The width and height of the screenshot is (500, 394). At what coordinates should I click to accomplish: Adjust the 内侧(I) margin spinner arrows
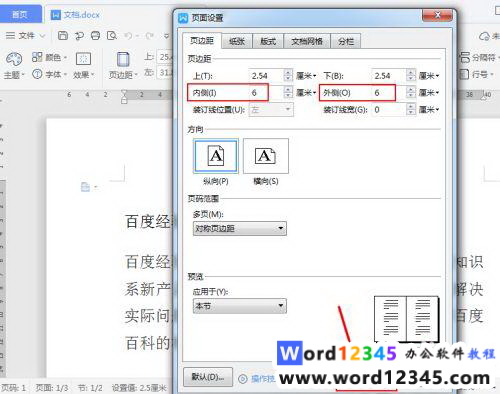pyautogui.click(x=288, y=92)
